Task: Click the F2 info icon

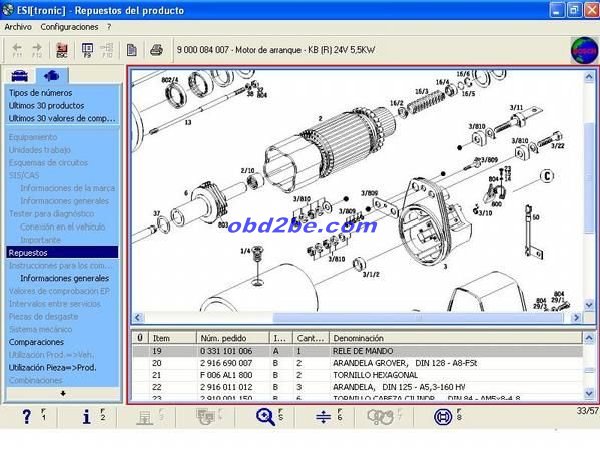Action: (87, 416)
